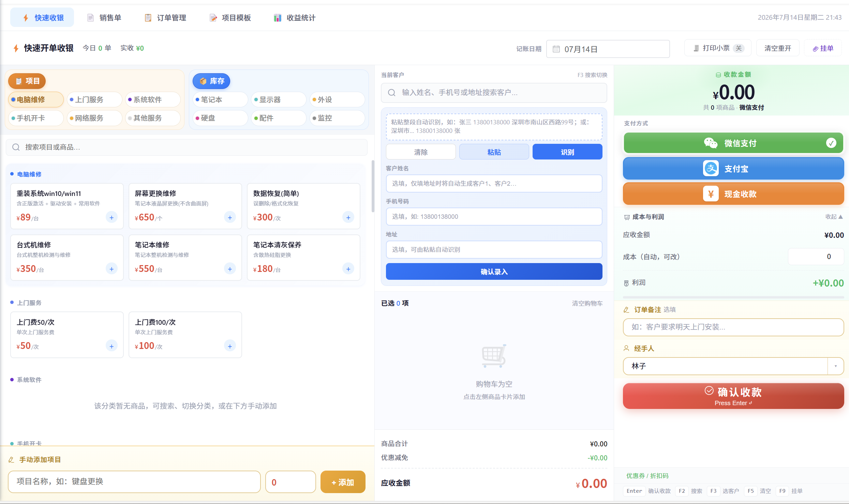
Task: Filter by 硬盘 inventory chip
Action: (x=220, y=118)
